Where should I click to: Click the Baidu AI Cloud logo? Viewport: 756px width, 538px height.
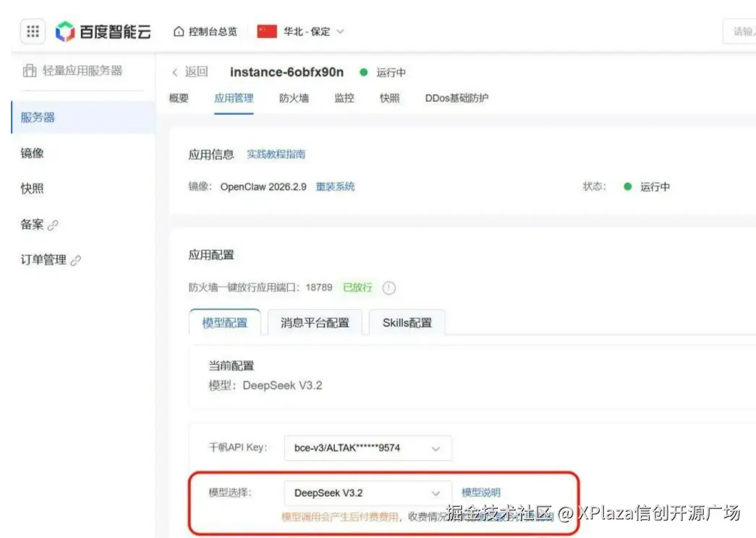tap(103, 32)
